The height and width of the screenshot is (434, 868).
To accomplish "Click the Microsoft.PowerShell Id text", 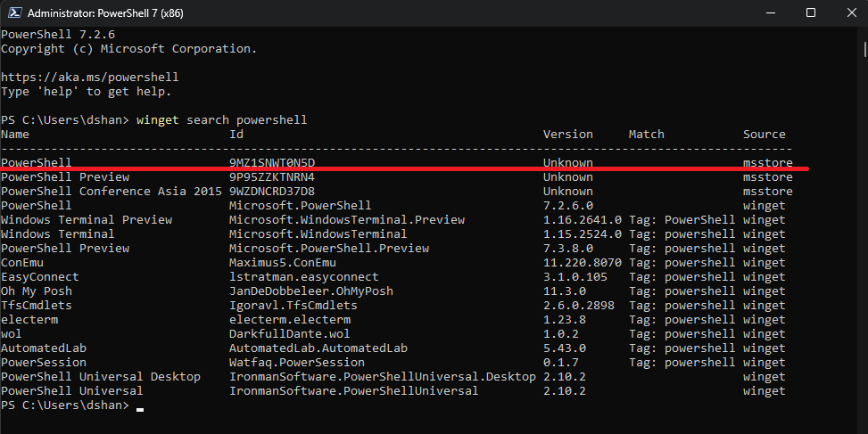I will coord(300,206).
